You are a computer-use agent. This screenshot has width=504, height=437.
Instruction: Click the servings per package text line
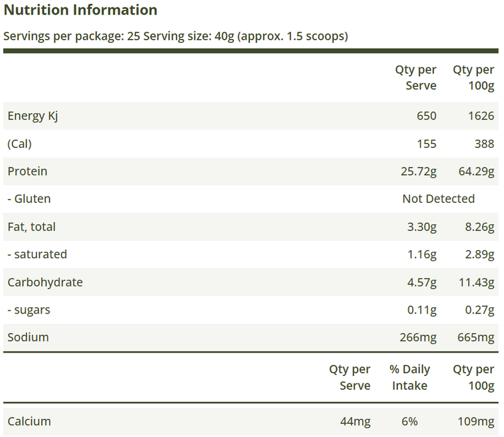pos(176,36)
